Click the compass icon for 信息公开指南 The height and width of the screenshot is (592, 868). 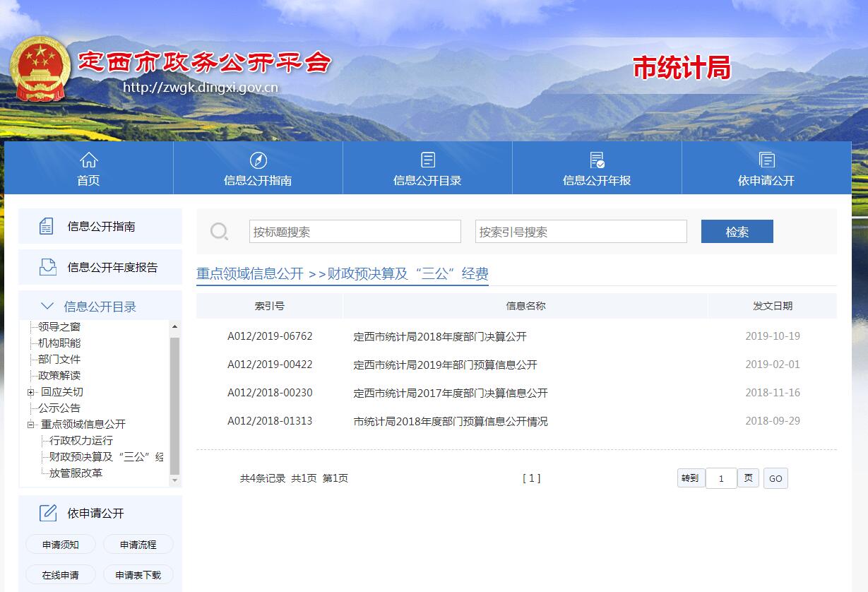(x=258, y=160)
